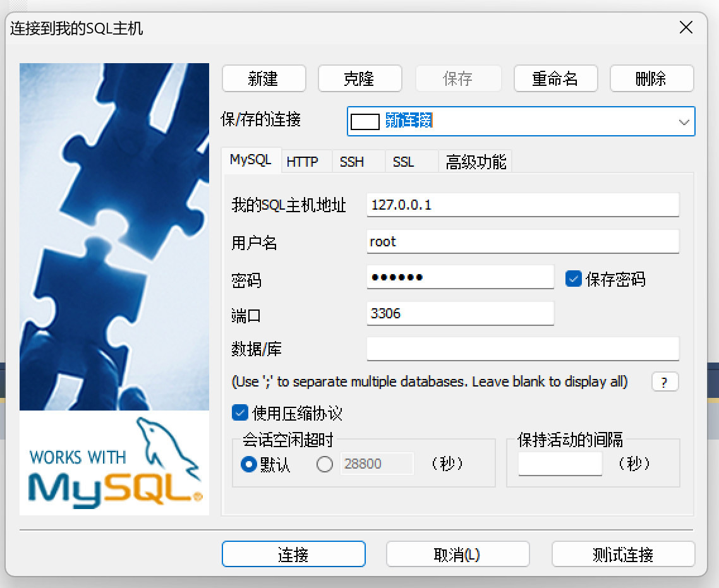The width and height of the screenshot is (719, 588).
Task: Open the saved connections dropdown arrow
Action: click(x=684, y=122)
